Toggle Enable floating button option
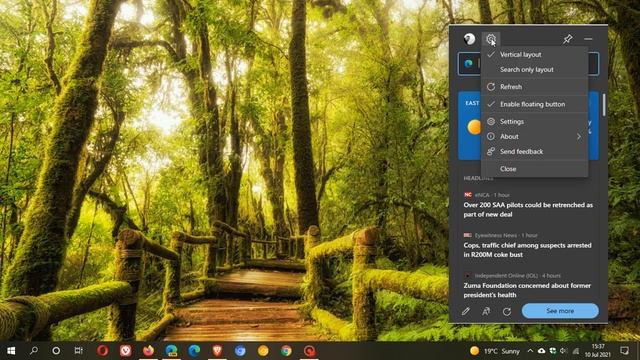Image resolution: width=640 pixels, height=360 pixels. click(534, 104)
